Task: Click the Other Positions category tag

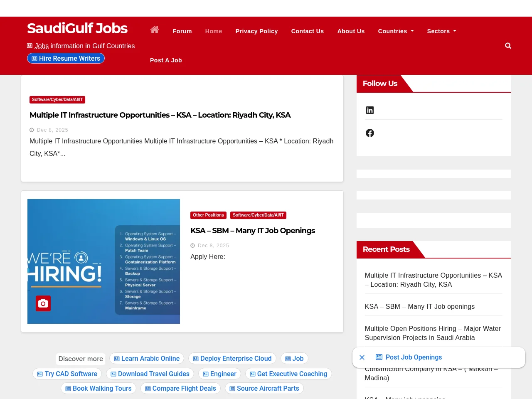Action: (x=208, y=215)
